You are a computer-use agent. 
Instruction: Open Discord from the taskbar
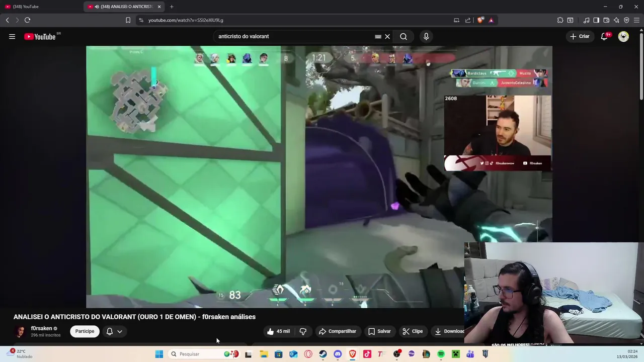[338, 354]
